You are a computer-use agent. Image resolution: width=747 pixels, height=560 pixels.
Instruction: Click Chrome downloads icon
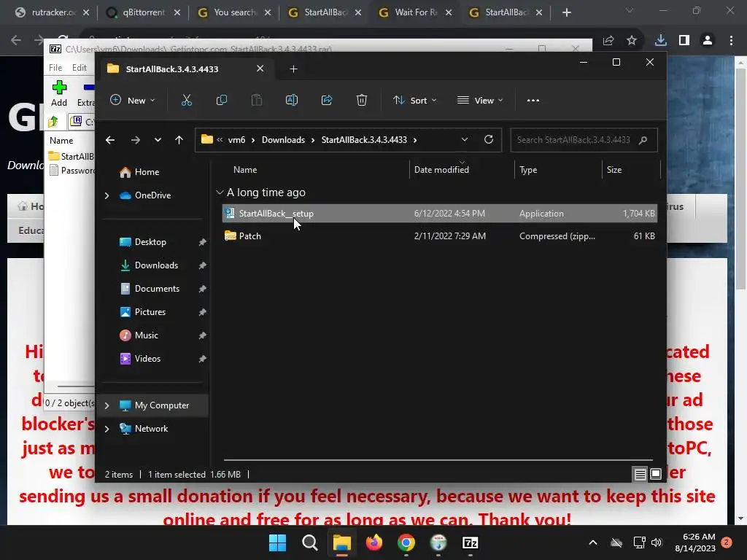660,41
